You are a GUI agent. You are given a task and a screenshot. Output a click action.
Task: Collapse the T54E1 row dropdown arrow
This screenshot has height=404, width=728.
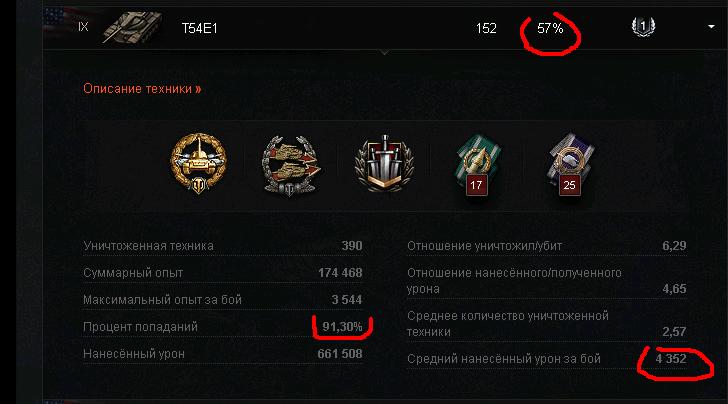point(711,27)
